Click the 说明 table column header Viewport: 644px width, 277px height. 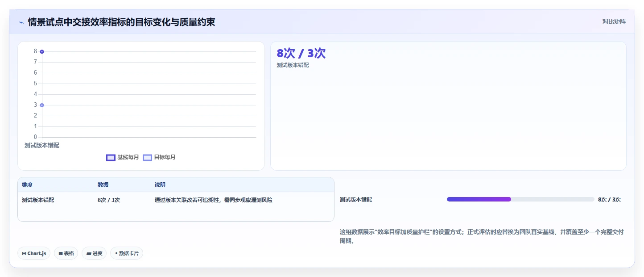160,185
